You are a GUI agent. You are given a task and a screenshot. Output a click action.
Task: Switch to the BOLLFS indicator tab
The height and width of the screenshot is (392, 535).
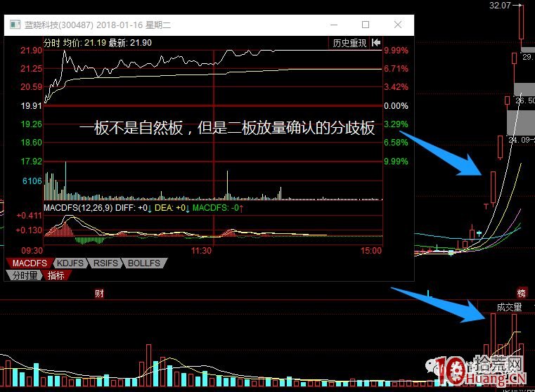[x=144, y=263]
